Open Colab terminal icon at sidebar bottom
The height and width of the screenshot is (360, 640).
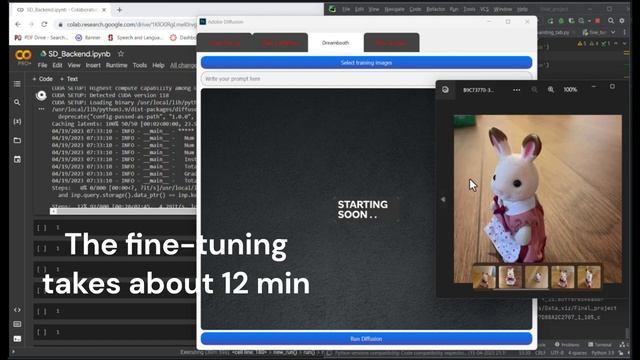pos(17,339)
